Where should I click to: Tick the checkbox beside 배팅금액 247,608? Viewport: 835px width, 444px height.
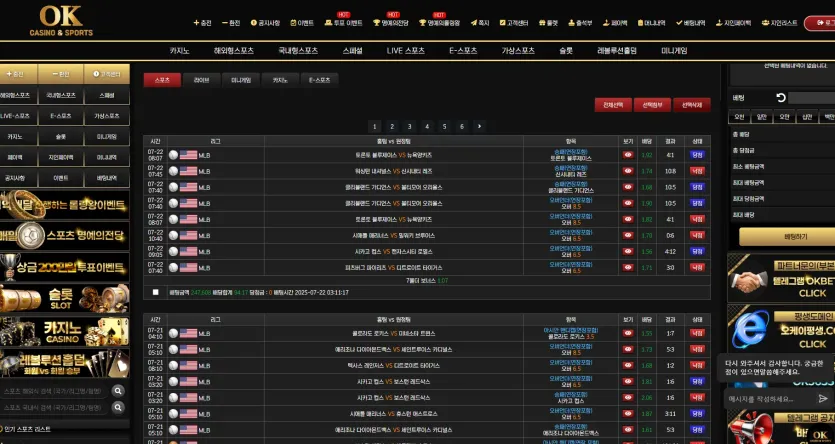[x=155, y=292]
